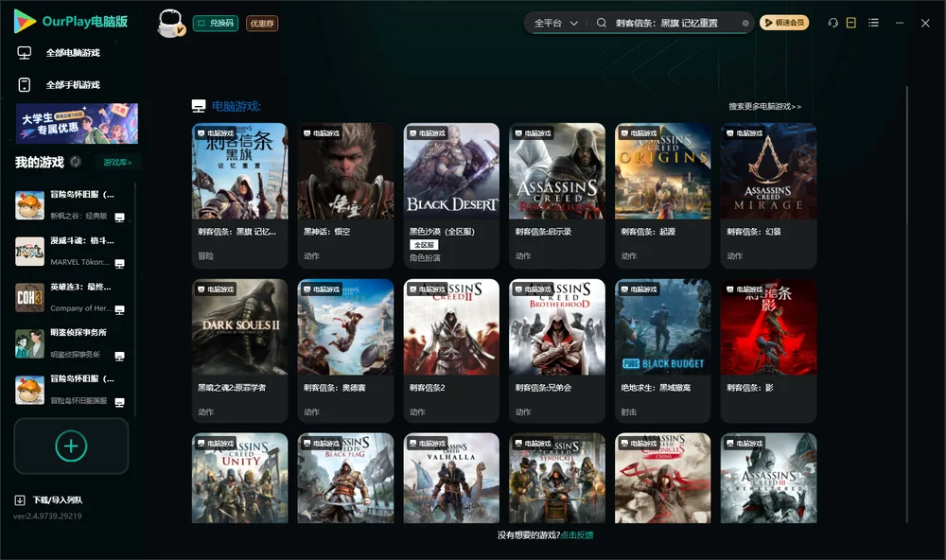Open Assassin's Creed Mirage cover

click(x=768, y=171)
